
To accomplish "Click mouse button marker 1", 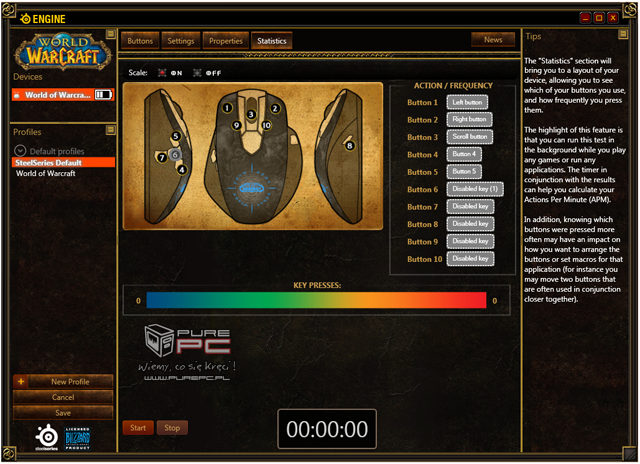I will 227,108.
